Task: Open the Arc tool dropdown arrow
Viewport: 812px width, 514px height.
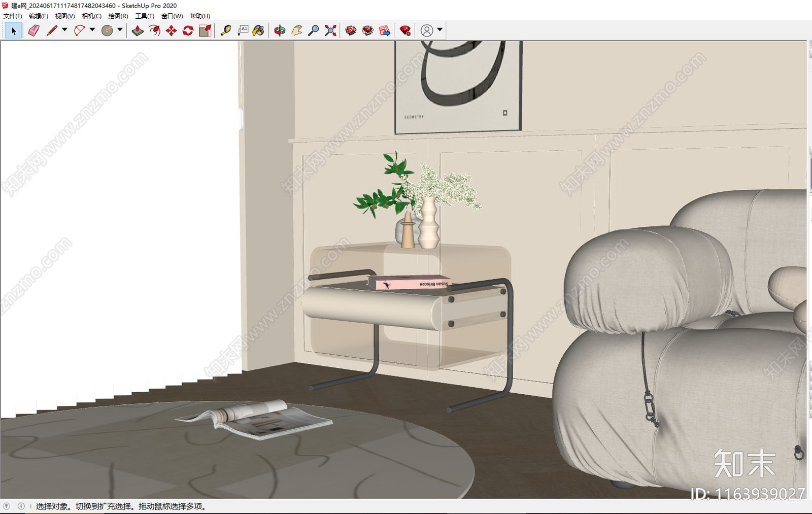Action: point(92,30)
